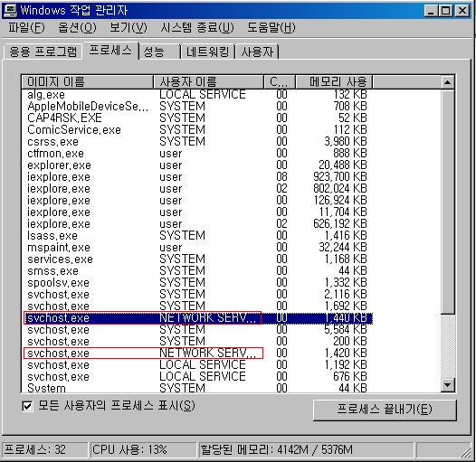Select the lsass.exe process
This screenshot has width=476, height=462.
tap(197, 236)
